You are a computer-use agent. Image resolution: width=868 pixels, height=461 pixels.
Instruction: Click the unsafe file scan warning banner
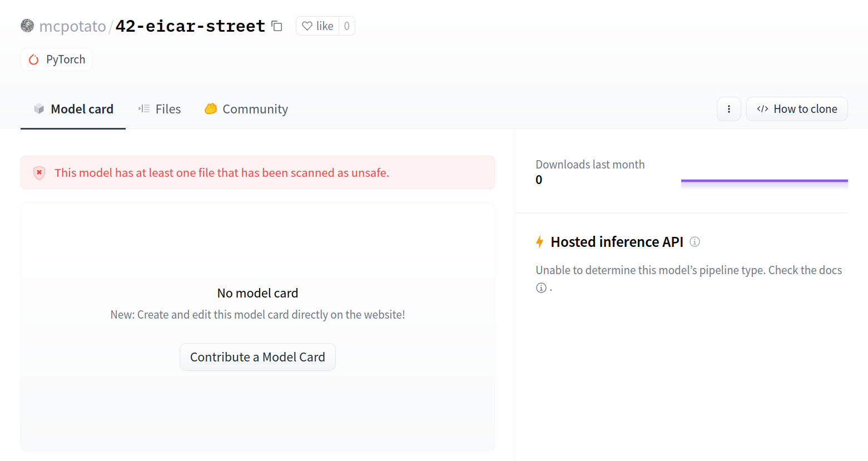[x=257, y=173]
